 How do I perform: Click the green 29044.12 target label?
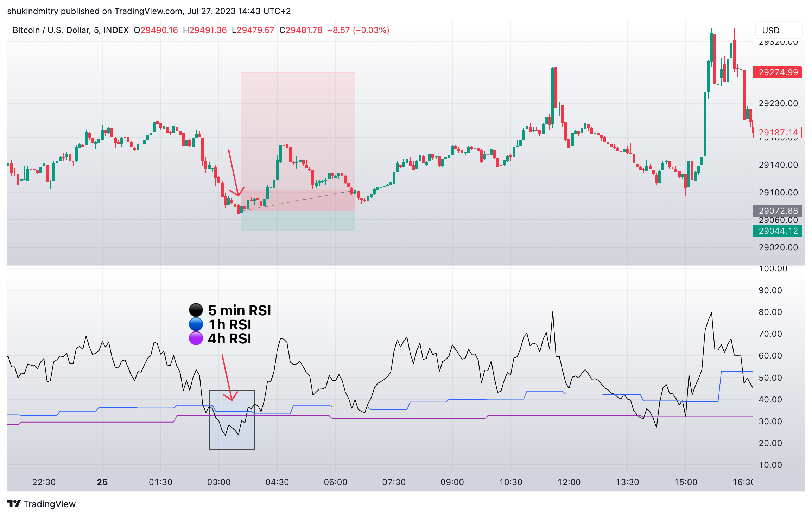click(x=777, y=231)
